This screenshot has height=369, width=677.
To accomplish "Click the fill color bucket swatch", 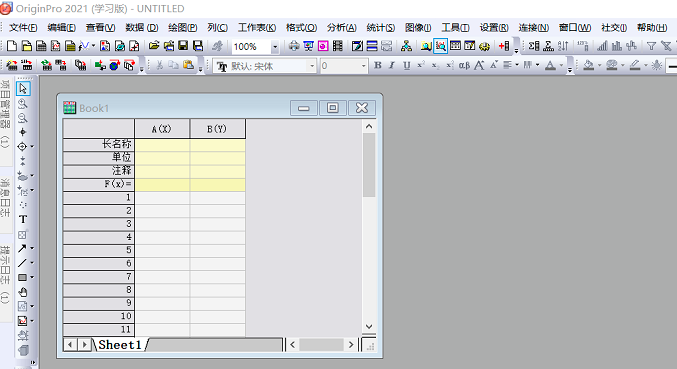I will [x=588, y=65].
